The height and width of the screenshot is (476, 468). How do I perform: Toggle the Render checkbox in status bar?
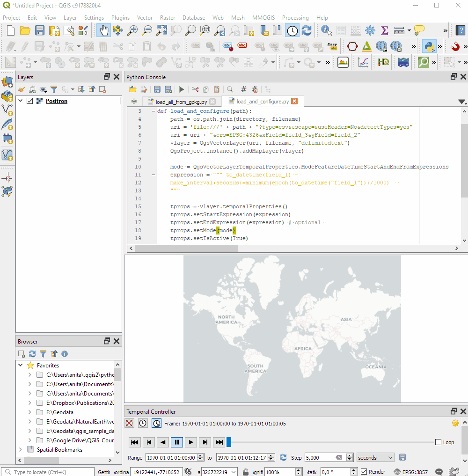tap(364, 472)
